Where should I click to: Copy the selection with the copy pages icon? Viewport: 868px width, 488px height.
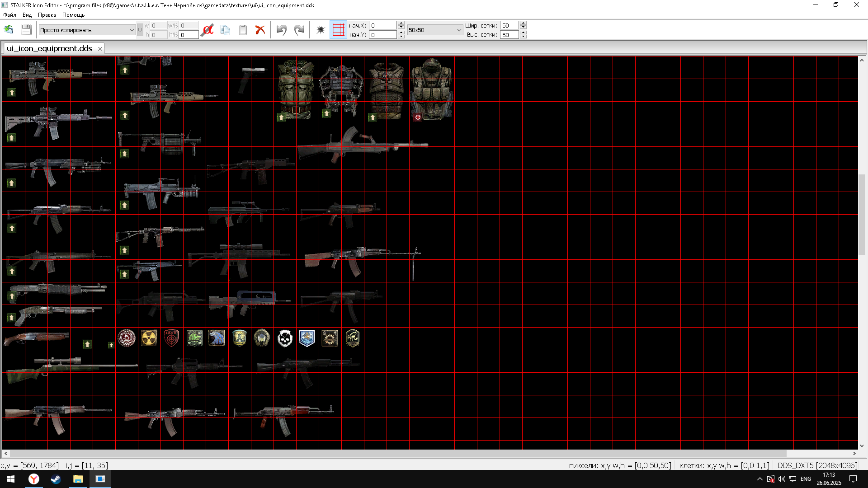pyautogui.click(x=225, y=30)
